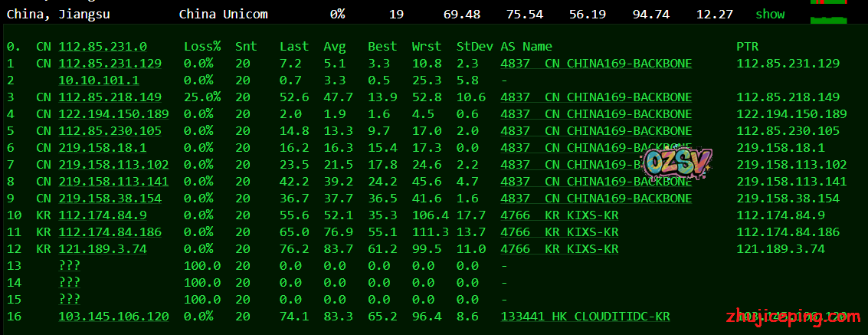
Task: Open the underlined hop 8 IP 219.158.113.141
Action: (x=113, y=182)
